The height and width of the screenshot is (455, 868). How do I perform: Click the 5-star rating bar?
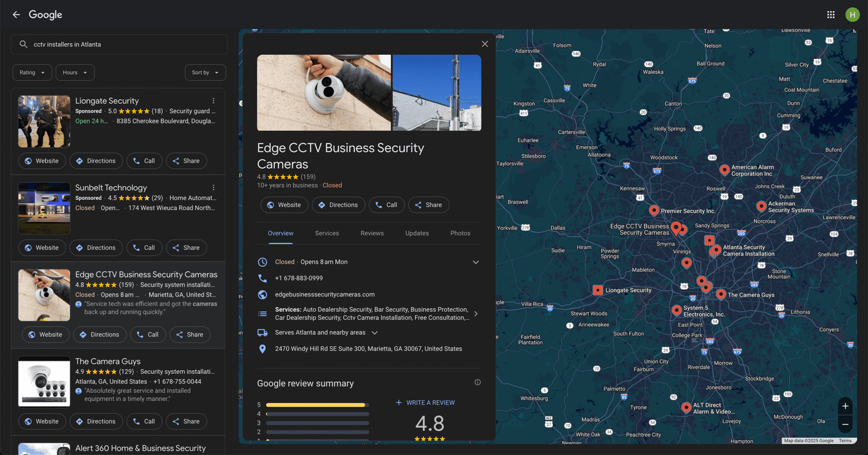(317, 405)
